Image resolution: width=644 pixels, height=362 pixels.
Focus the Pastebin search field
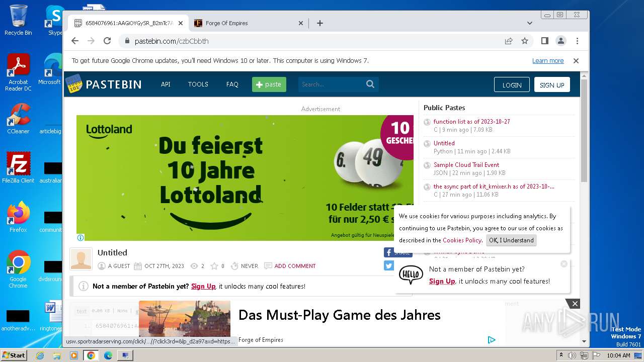(332, 84)
